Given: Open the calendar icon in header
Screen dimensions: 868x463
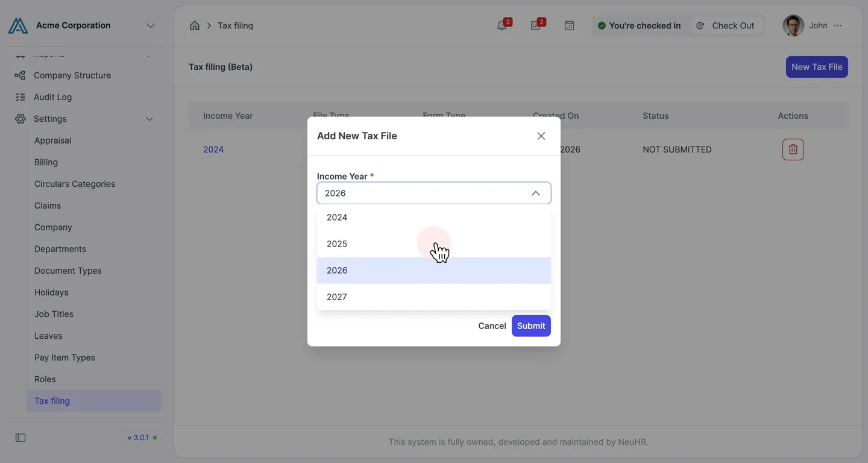Looking at the screenshot, I should pos(569,25).
